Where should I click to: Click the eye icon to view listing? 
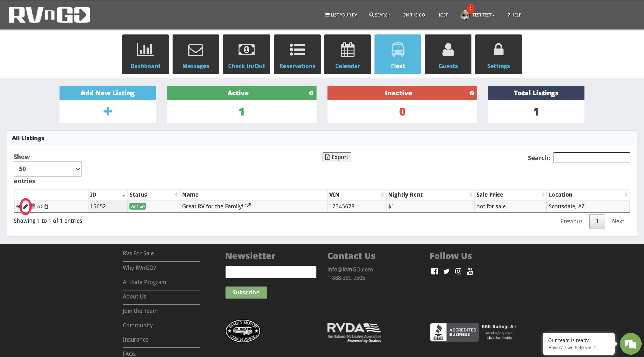pyautogui.click(x=18, y=206)
